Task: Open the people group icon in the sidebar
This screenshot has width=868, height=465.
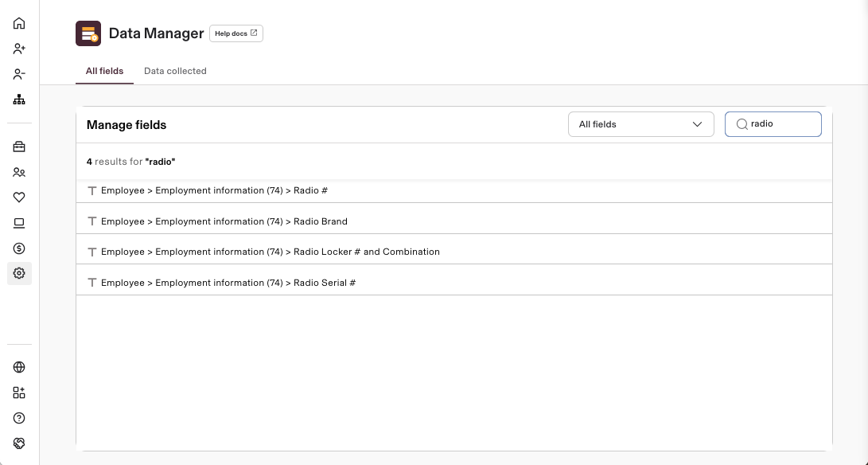Action: (19, 172)
